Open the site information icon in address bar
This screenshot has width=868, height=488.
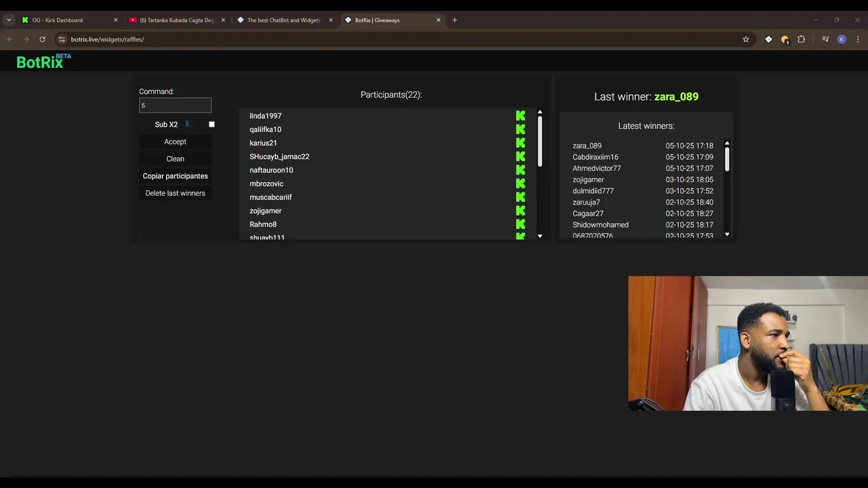pos(62,39)
